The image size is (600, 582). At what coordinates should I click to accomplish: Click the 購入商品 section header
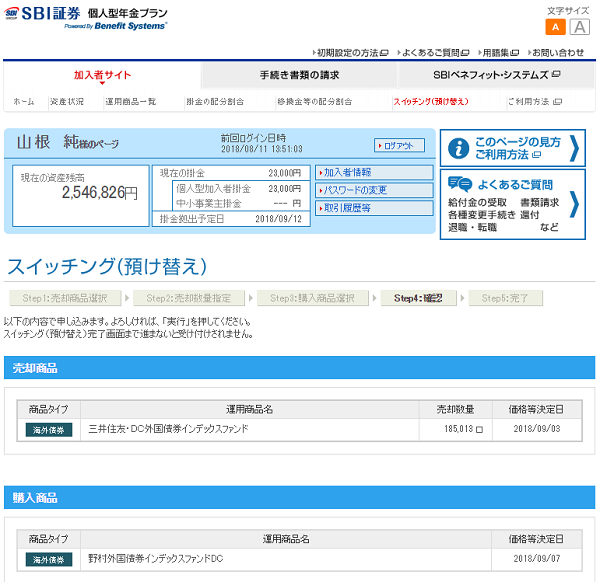pyautogui.click(x=300, y=497)
